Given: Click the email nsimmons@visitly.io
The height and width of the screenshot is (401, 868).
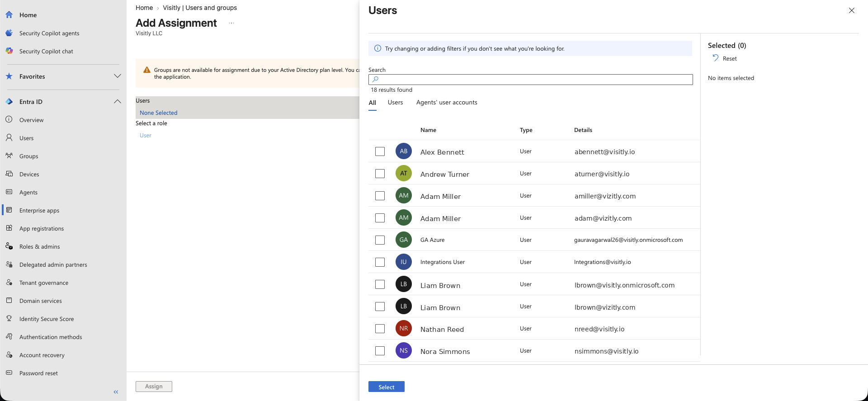Looking at the screenshot, I should 606,351.
